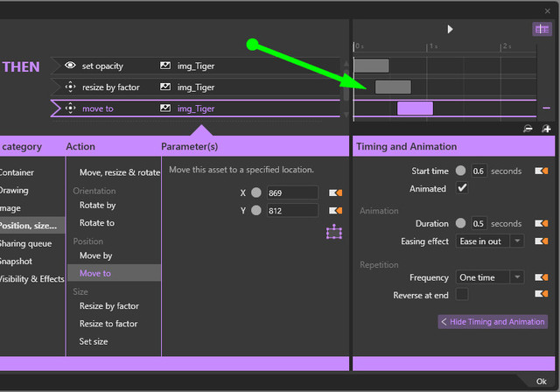The width and height of the screenshot is (560, 392).
Task: Click the move icon of resize by factor
Action: point(70,87)
